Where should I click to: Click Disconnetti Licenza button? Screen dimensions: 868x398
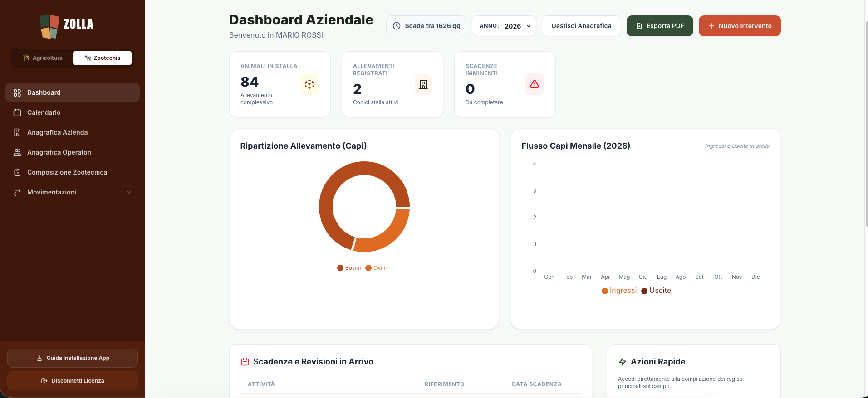[x=73, y=381]
